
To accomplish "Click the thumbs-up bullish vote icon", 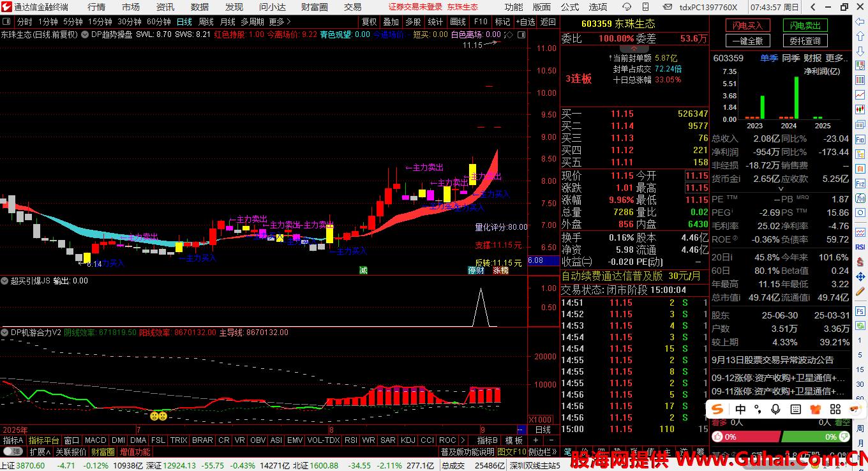I will [x=717, y=437].
